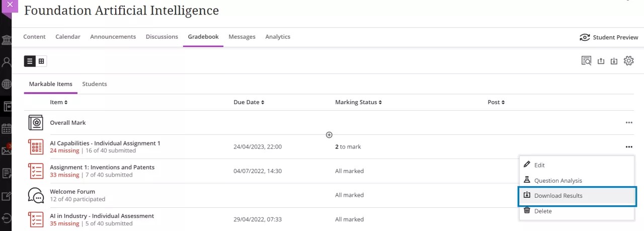Sort by Item column arrows
The image size is (644, 231).
(65, 103)
